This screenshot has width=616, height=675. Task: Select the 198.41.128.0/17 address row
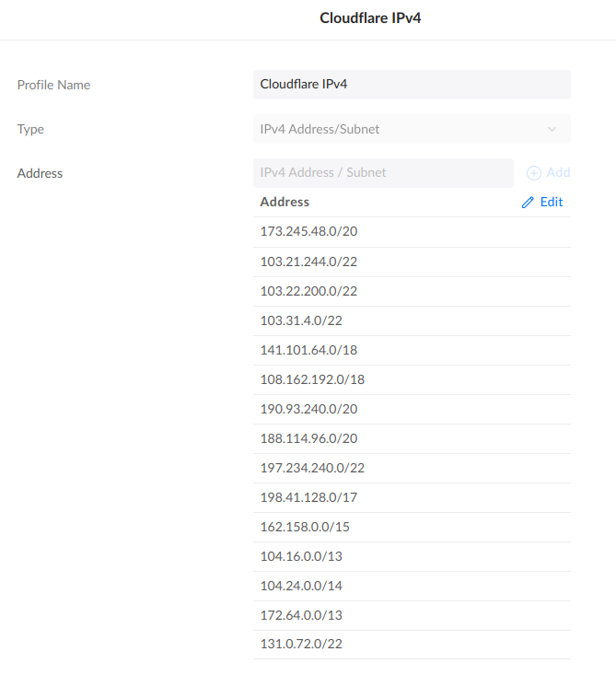click(x=308, y=497)
